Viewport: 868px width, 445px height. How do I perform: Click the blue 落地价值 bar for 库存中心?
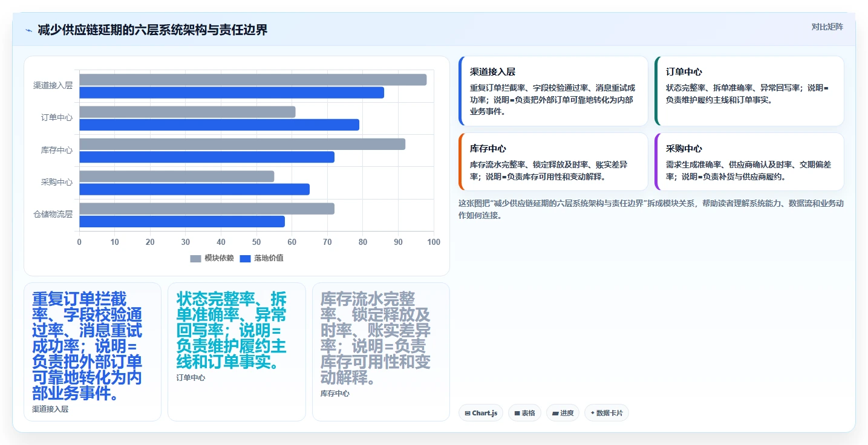pyautogui.click(x=207, y=157)
